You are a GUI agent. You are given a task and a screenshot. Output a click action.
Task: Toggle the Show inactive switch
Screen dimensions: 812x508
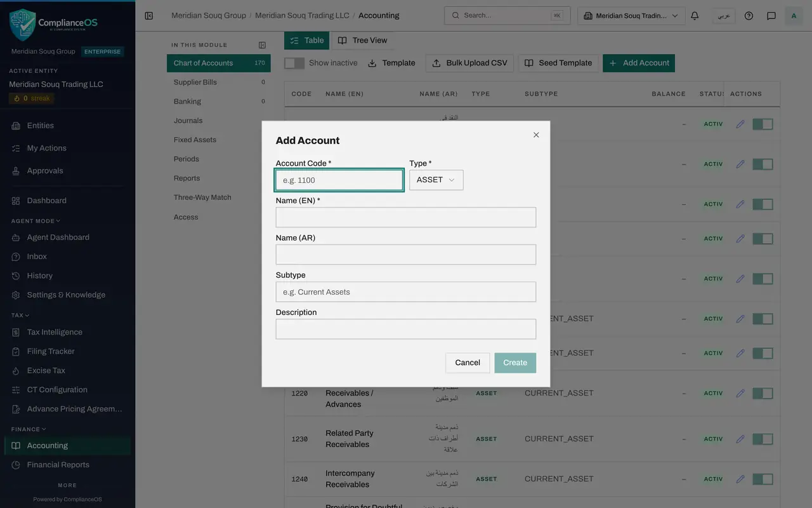(x=294, y=63)
